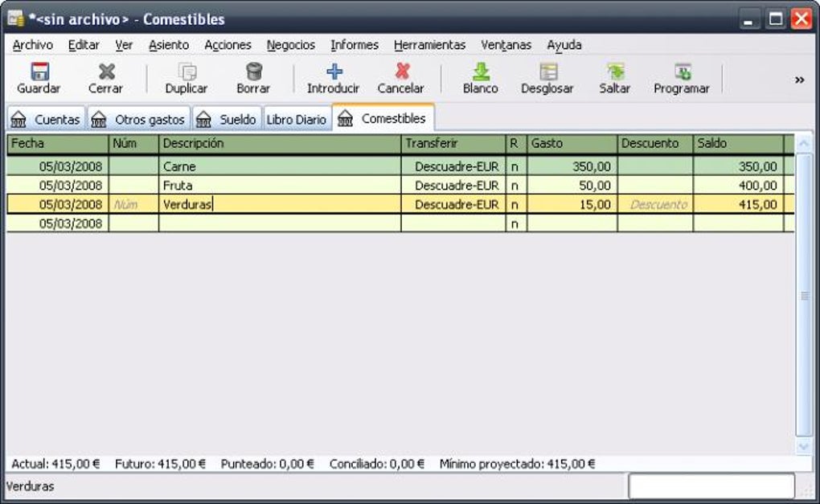Click the Actual: 415,00 € summary text
Viewport: 820px width, 504px height.
click(55, 464)
